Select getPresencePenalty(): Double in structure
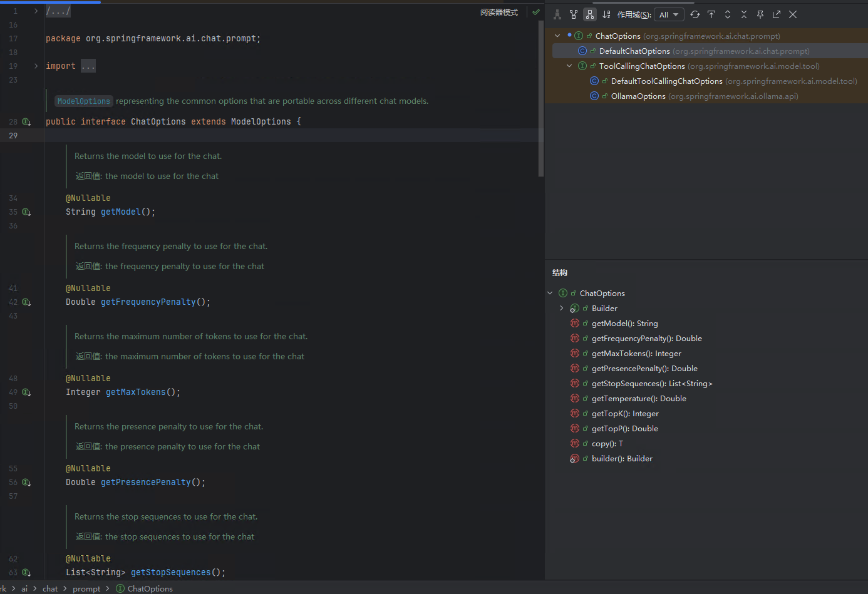This screenshot has width=868, height=594. click(x=644, y=368)
